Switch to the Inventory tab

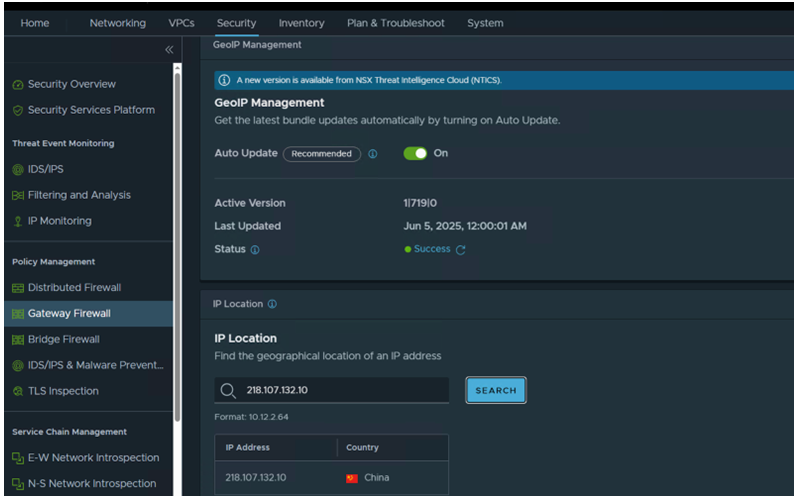coord(301,23)
